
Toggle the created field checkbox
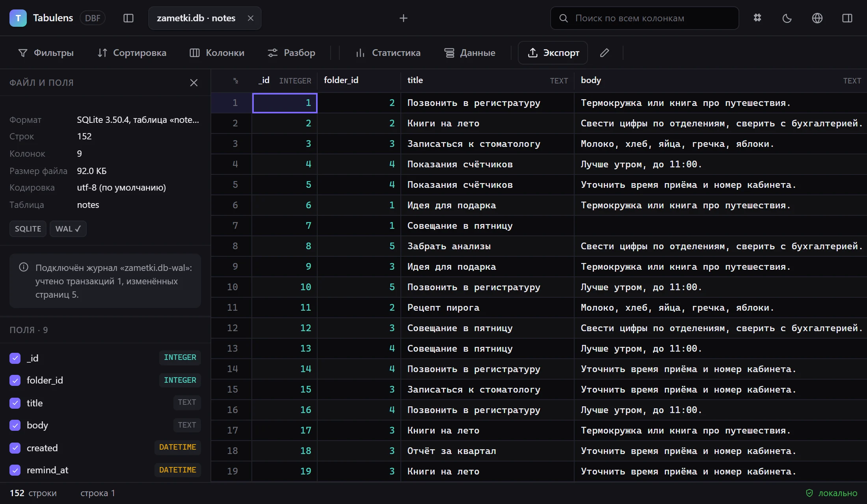[x=15, y=448]
